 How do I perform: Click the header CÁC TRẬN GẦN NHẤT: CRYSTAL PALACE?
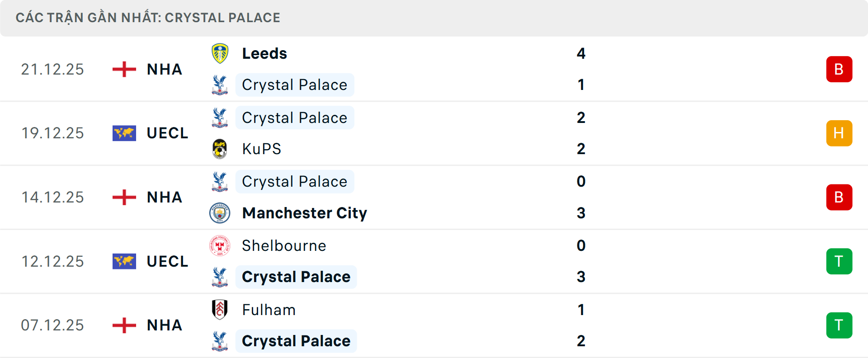pyautogui.click(x=148, y=18)
